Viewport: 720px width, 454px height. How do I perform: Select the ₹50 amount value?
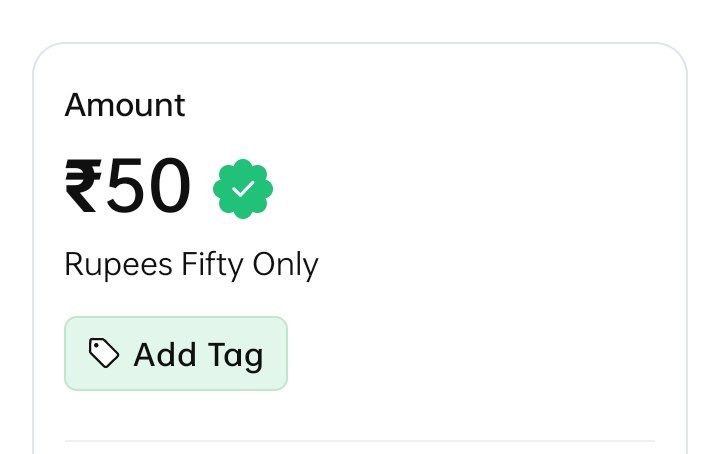pyautogui.click(x=127, y=188)
